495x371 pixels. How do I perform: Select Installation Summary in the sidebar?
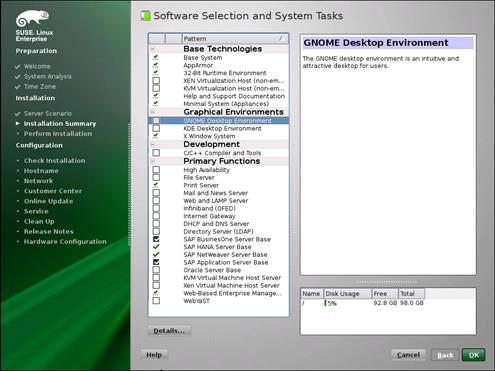point(60,124)
